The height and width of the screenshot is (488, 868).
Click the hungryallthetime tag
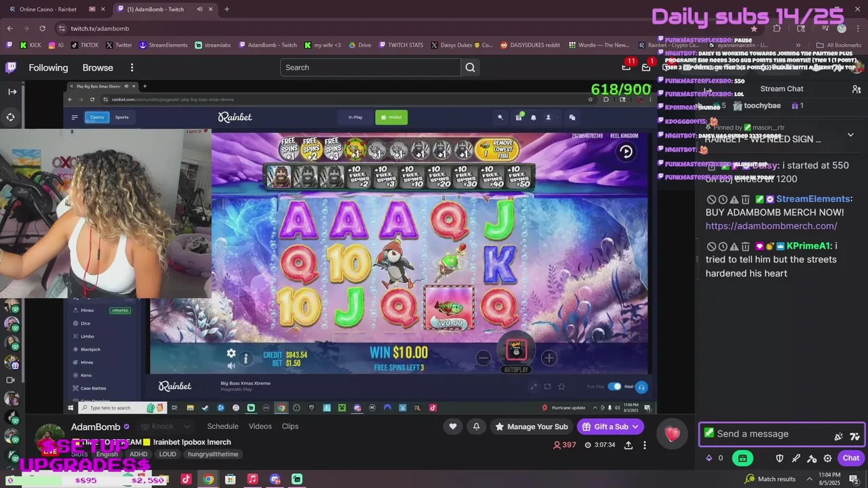[213, 454]
